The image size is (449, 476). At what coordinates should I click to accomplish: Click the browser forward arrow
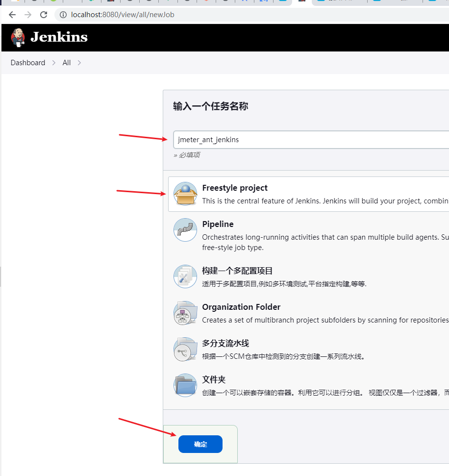pyautogui.click(x=28, y=15)
